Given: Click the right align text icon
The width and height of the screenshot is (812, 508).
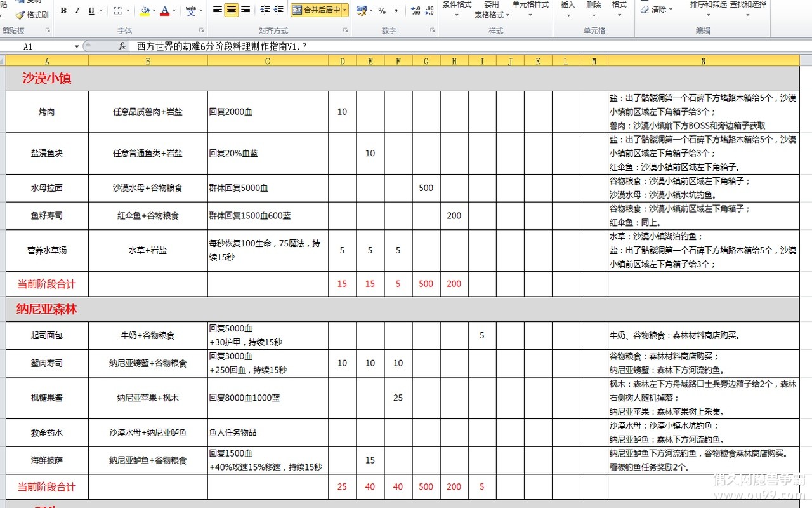Looking at the screenshot, I should (x=246, y=10).
